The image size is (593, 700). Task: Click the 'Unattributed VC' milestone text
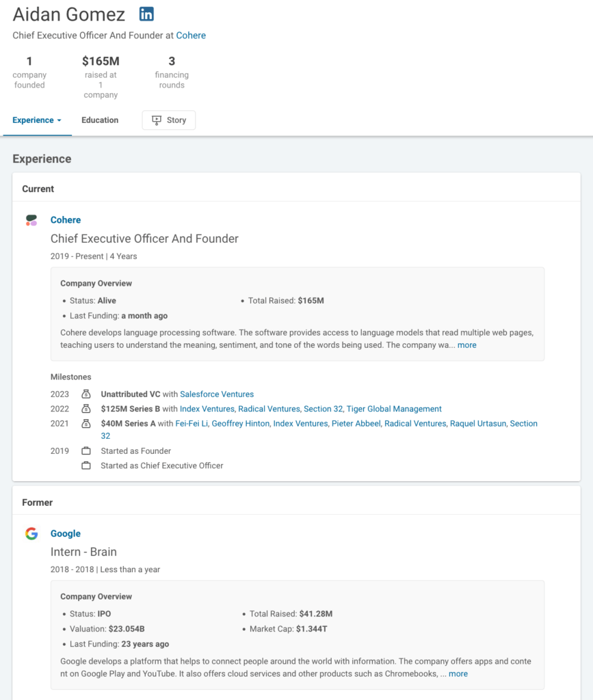coord(131,394)
